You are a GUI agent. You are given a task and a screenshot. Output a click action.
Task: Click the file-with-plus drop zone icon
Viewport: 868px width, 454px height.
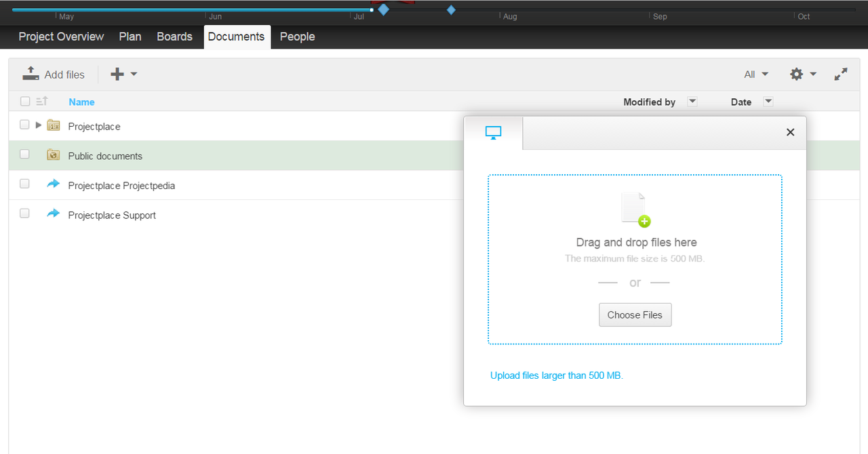[x=635, y=209]
